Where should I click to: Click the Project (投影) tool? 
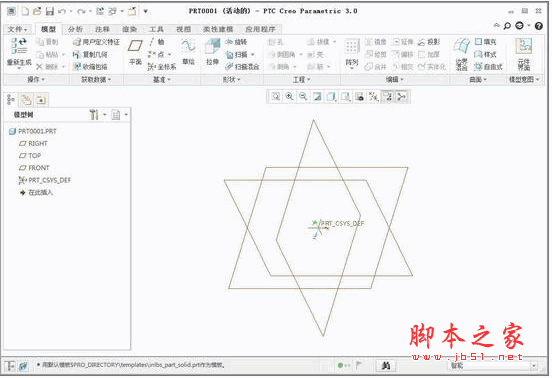(429, 42)
